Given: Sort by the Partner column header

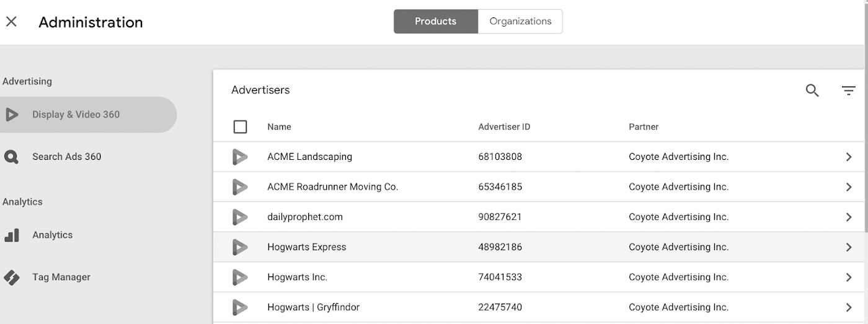Looking at the screenshot, I should point(643,127).
